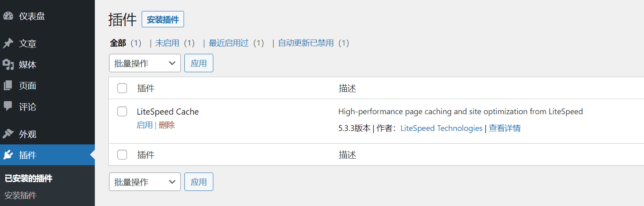Click 删除 under LiteSpeed Cache
644x206 pixels.
point(166,125)
